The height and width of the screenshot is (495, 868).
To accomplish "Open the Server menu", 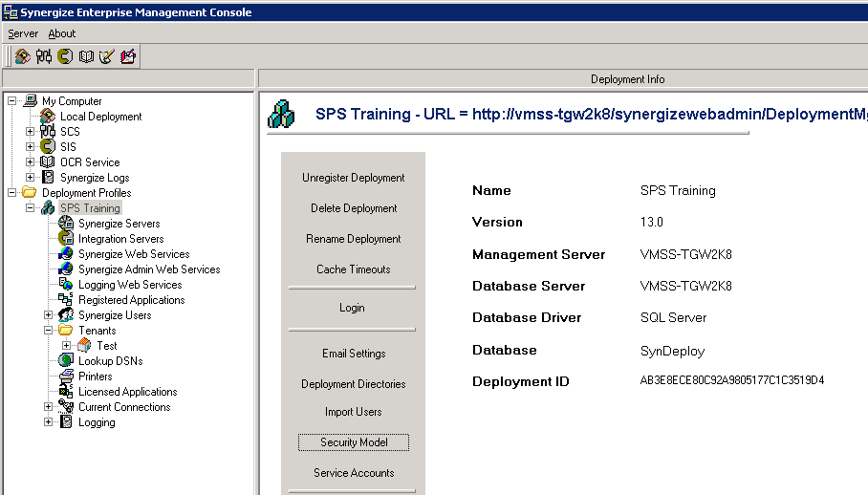I will [23, 33].
